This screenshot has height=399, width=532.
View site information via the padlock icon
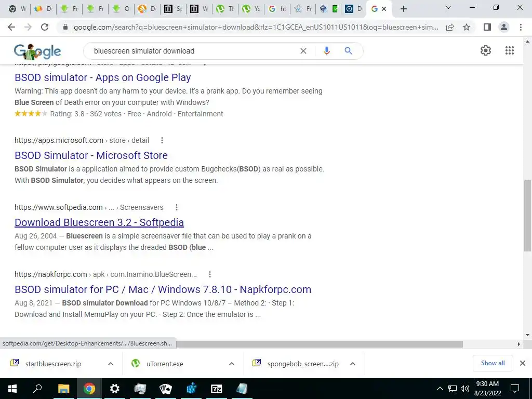66,27
